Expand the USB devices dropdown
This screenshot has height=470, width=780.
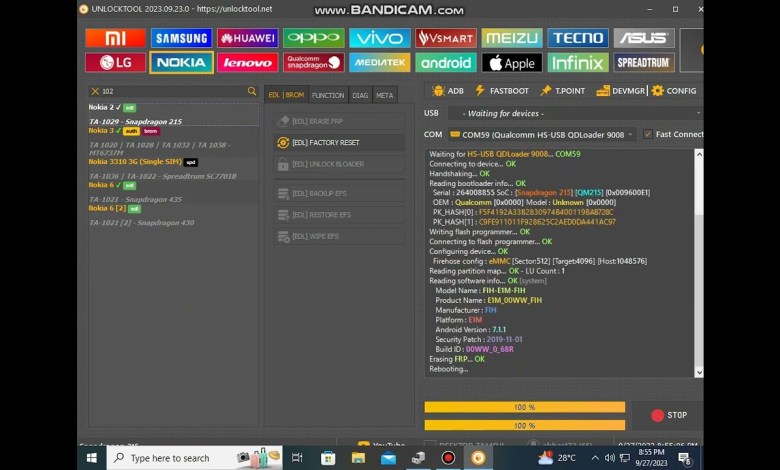tap(575, 113)
